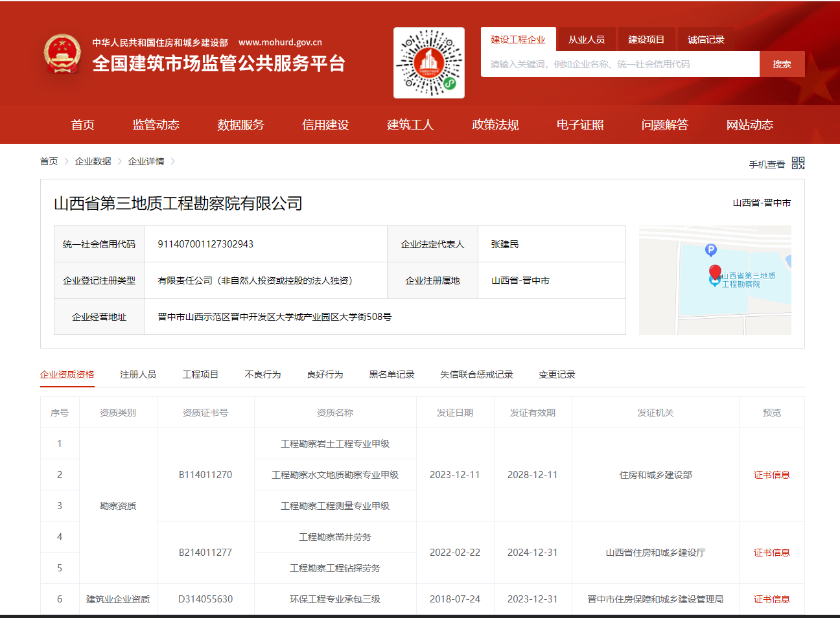Viewport: 840px width, 618px height.
Task: Click 企业详情 breadcrumb link
Action: point(146,161)
